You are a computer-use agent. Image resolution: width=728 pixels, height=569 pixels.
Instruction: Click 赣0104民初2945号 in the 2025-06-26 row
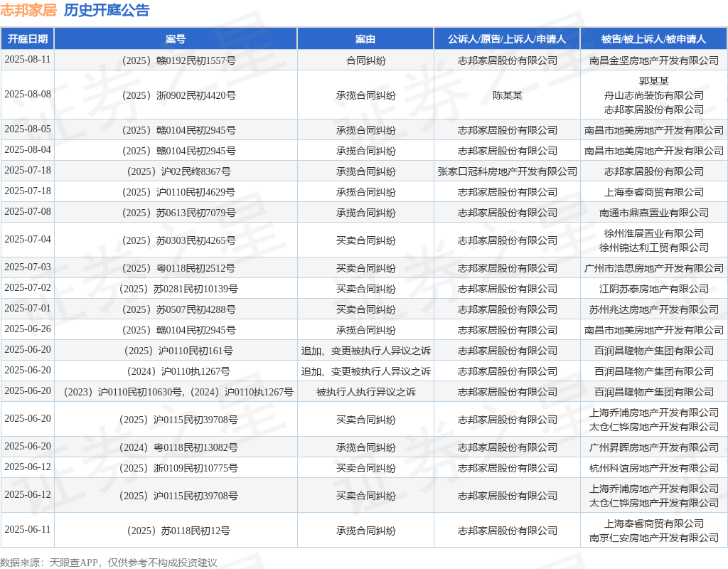click(x=178, y=330)
